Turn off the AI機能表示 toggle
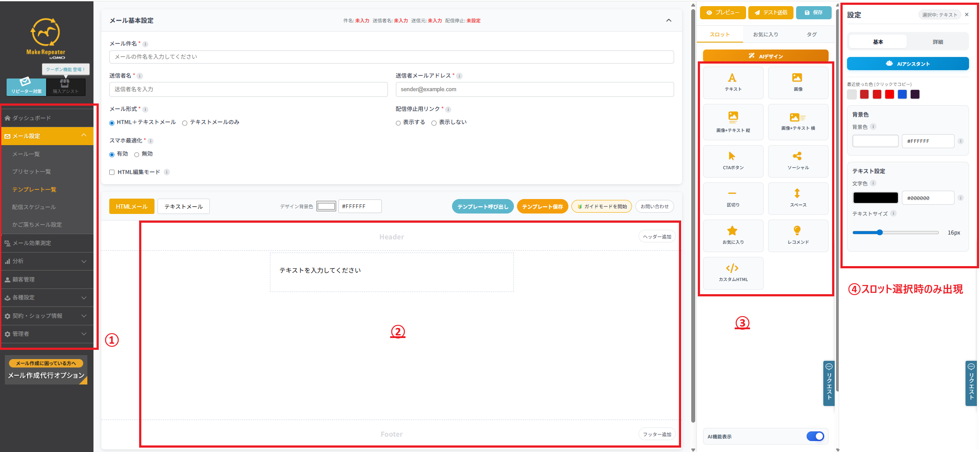980x452 pixels. (815, 436)
